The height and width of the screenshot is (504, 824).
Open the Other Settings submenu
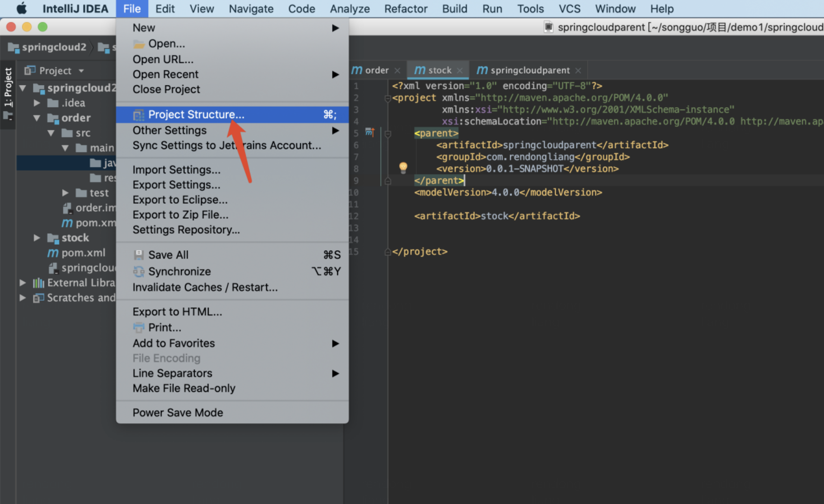pos(232,131)
